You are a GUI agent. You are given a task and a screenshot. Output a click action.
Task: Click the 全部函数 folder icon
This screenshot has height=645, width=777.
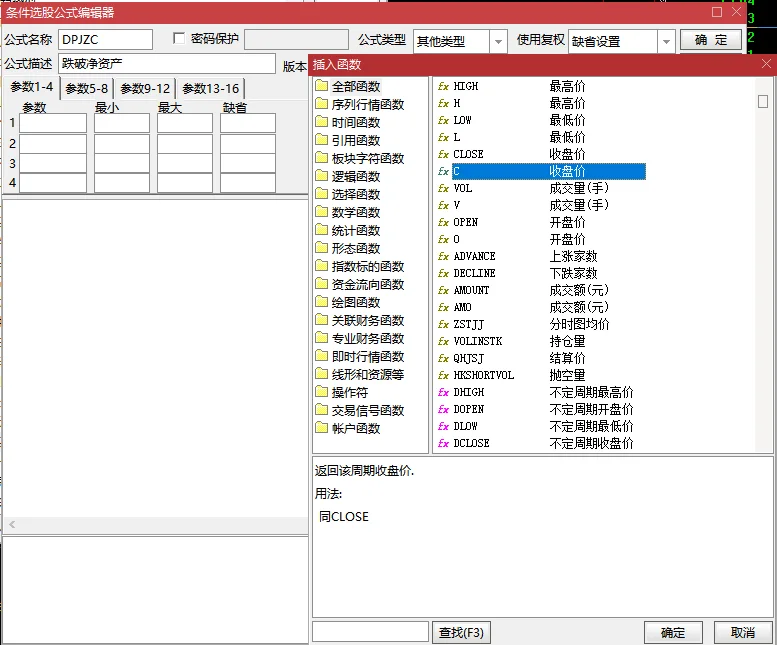coord(322,86)
